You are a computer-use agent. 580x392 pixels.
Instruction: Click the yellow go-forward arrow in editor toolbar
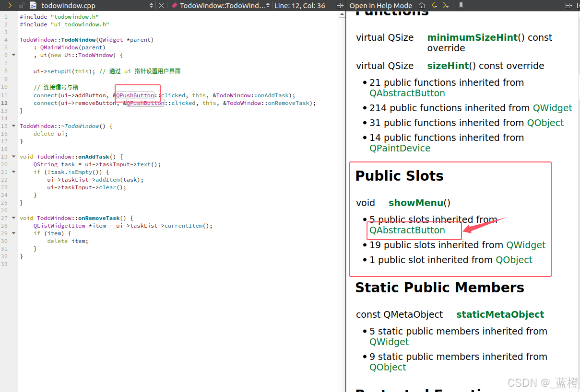coord(10,5)
